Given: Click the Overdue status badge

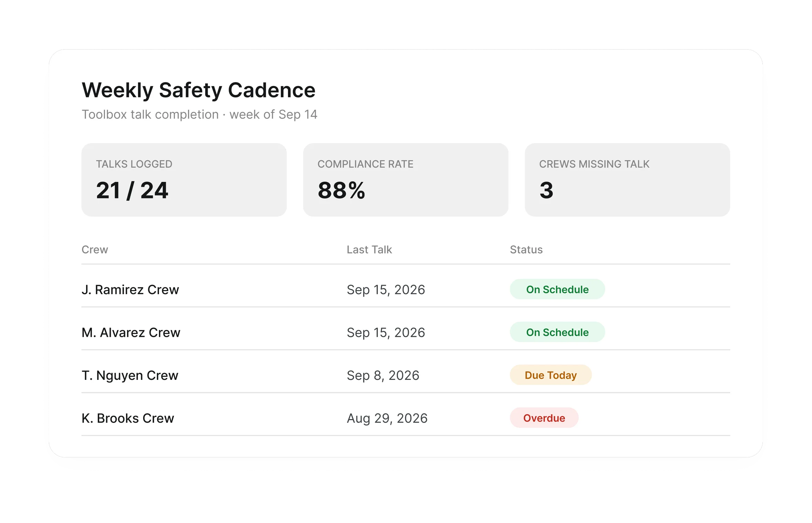Looking at the screenshot, I should pyautogui.click(x=544, y=418).
